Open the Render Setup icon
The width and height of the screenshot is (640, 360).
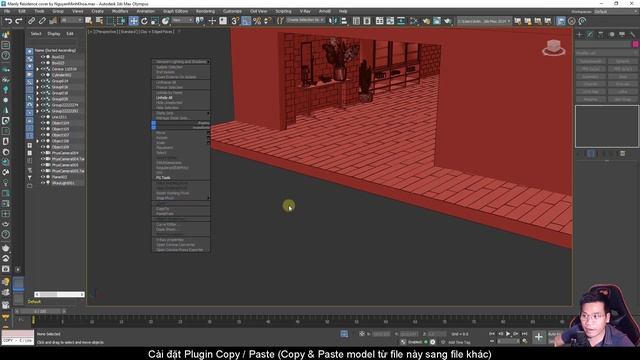(426, 21)
